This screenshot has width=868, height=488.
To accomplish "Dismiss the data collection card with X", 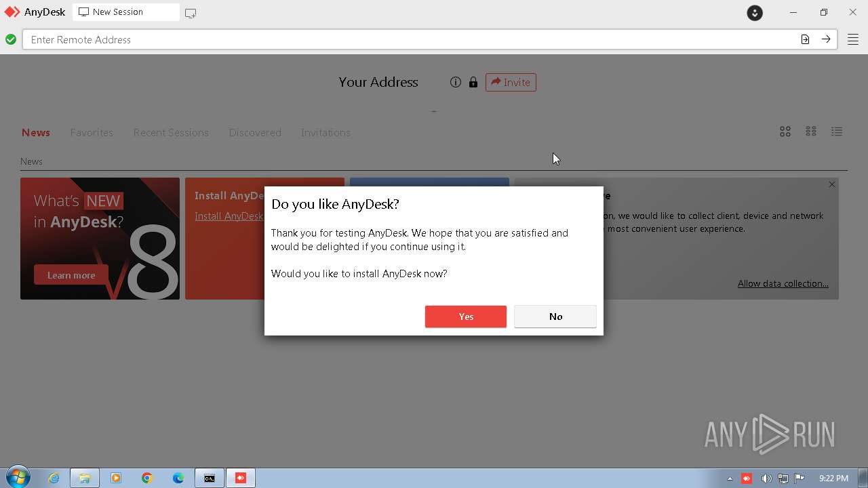I will click(x=832, y=184).
